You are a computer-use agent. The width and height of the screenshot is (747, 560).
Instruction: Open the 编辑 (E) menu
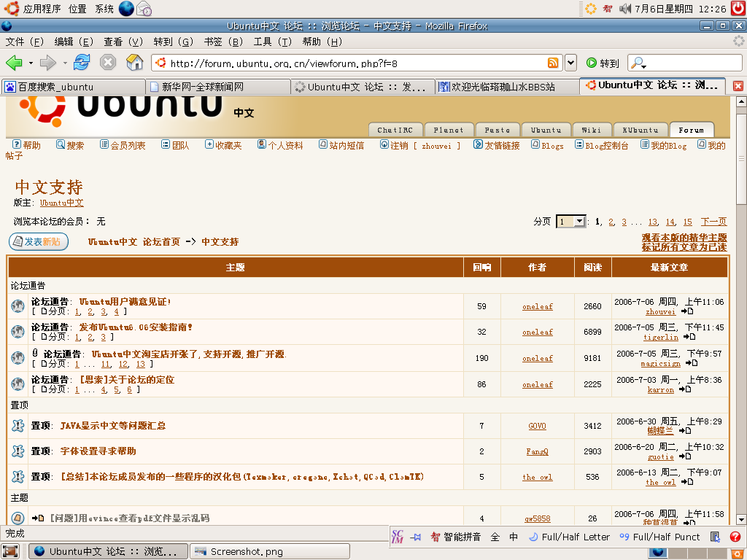tap(74, 42)
